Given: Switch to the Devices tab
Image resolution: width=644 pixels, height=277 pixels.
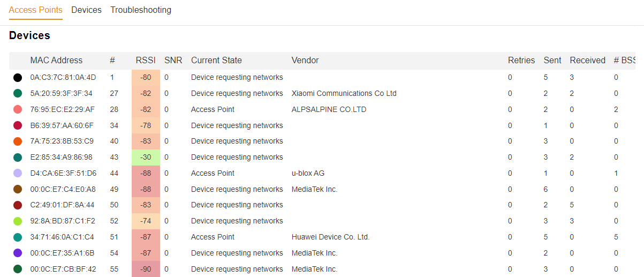Looking at the screenshot, I should (86, 10).
